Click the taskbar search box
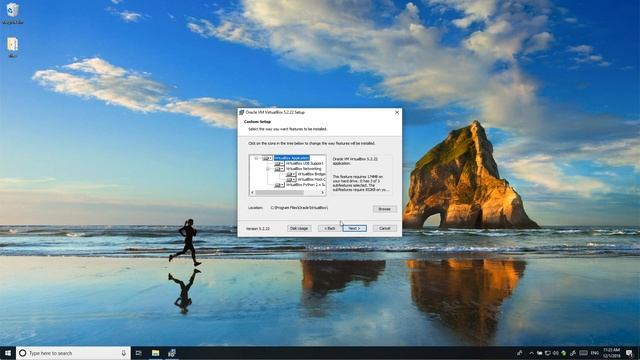Screen dimensions: 640x360 pyautogui.click(x=73, y=353)
